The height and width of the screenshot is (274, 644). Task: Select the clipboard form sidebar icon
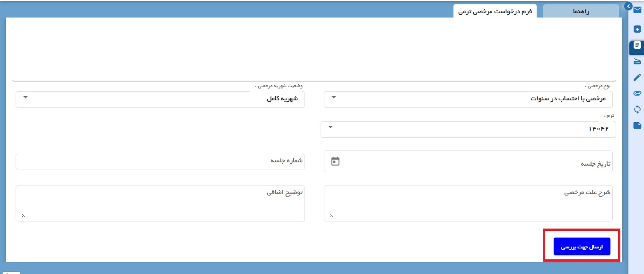pos(637,45)
